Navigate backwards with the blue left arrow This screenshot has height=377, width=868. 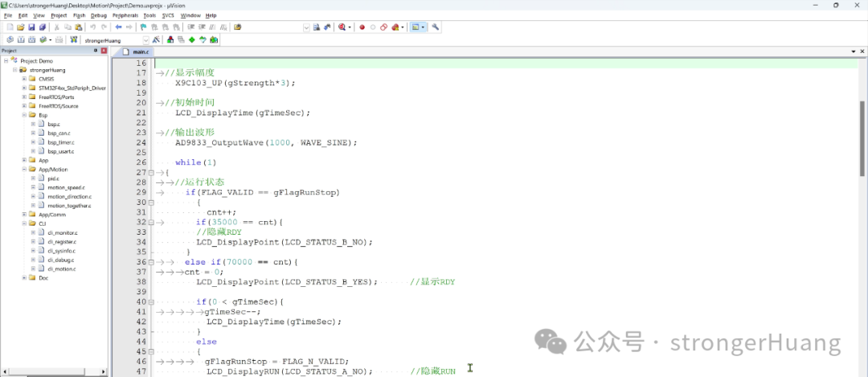118,27
